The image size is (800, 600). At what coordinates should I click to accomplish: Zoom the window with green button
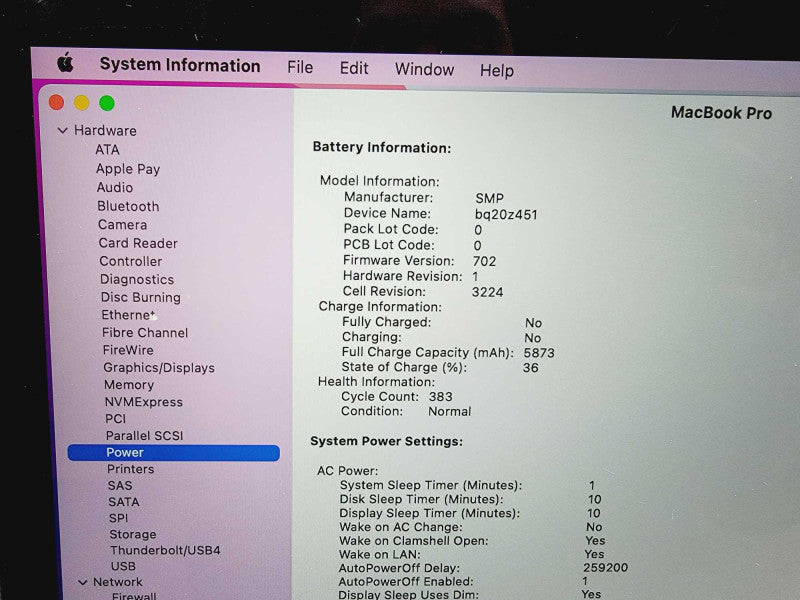(107, 104)
